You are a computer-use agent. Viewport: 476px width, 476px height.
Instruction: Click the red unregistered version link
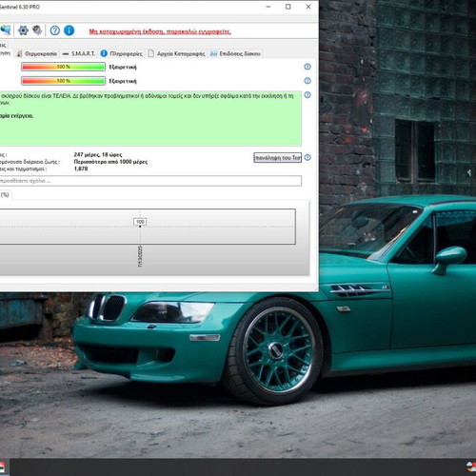160,31
